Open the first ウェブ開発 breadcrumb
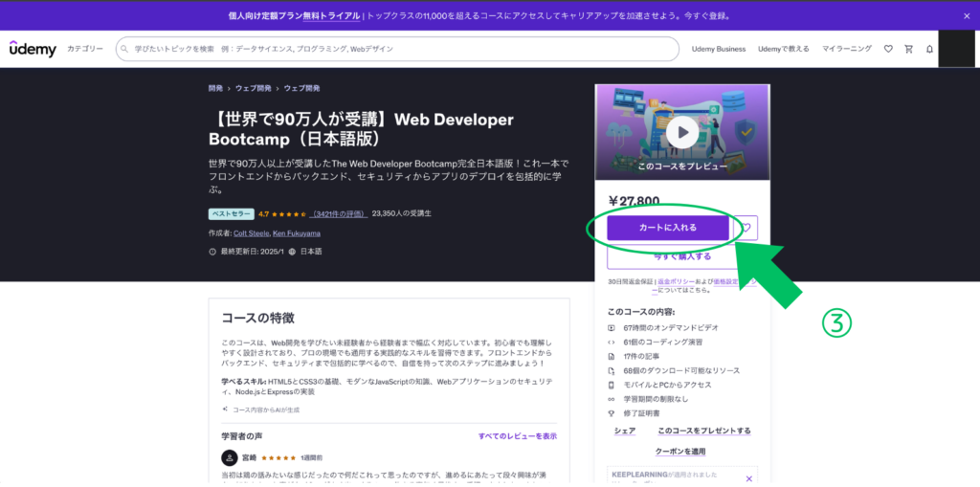The height and width of the screenshot is (487, 980). pos(253,89)
